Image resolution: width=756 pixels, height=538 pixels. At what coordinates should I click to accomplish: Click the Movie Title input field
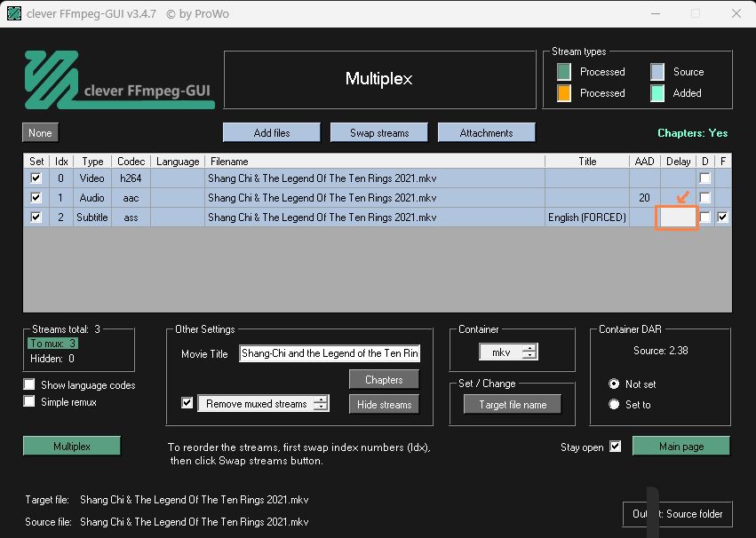coord(330,353)
